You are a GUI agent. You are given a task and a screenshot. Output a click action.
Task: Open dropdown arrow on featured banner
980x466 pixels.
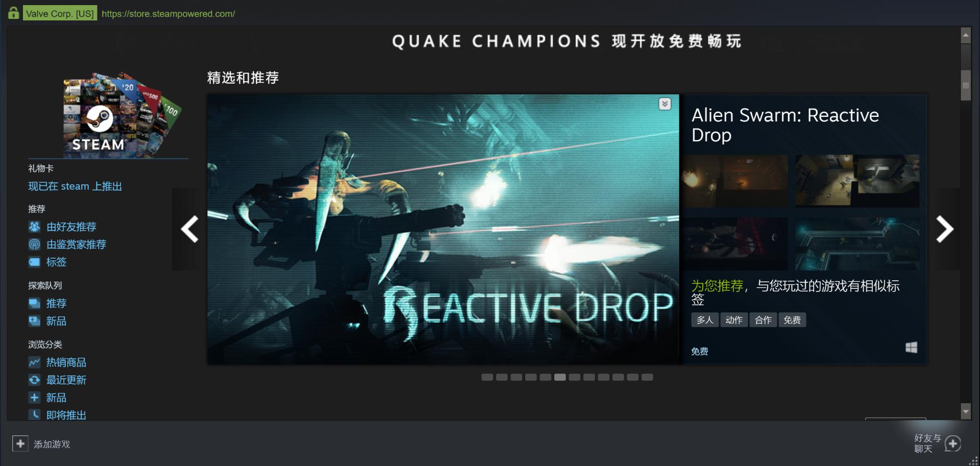point(665,104)
